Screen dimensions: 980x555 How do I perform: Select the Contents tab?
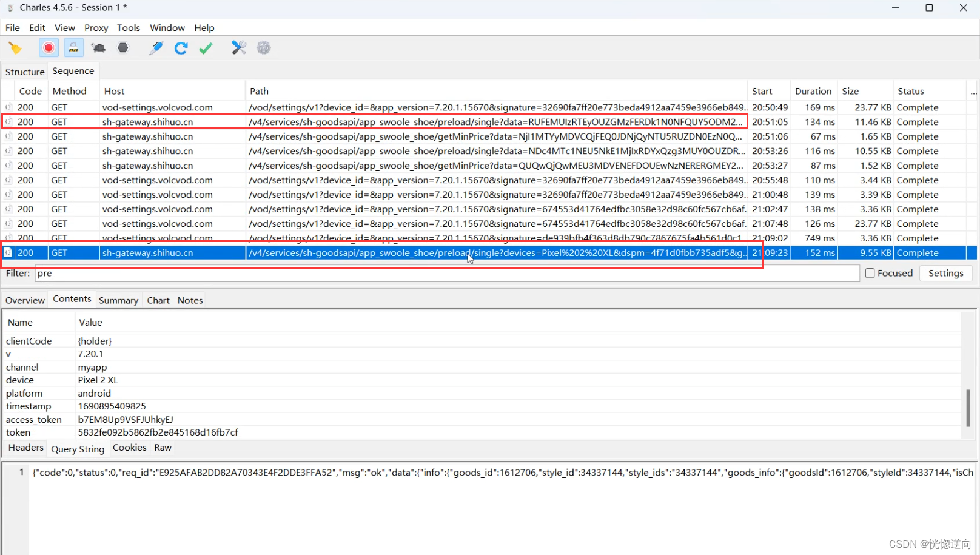pyautogui.click(x=72, y=299)
